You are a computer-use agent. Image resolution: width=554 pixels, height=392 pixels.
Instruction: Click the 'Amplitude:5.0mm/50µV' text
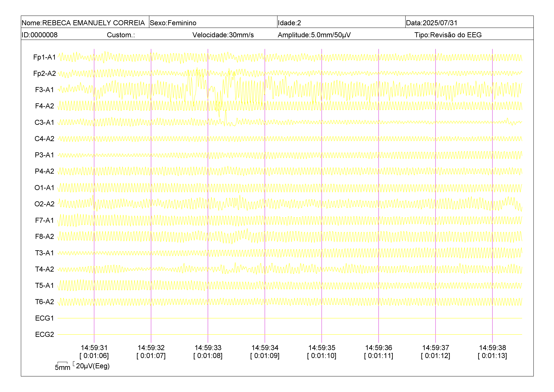tap(314, 35)
